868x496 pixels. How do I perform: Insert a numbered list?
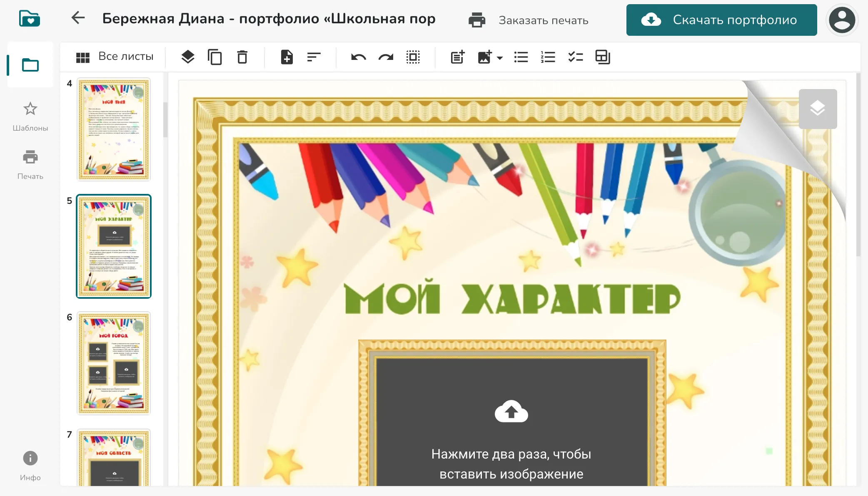[548, 57]
